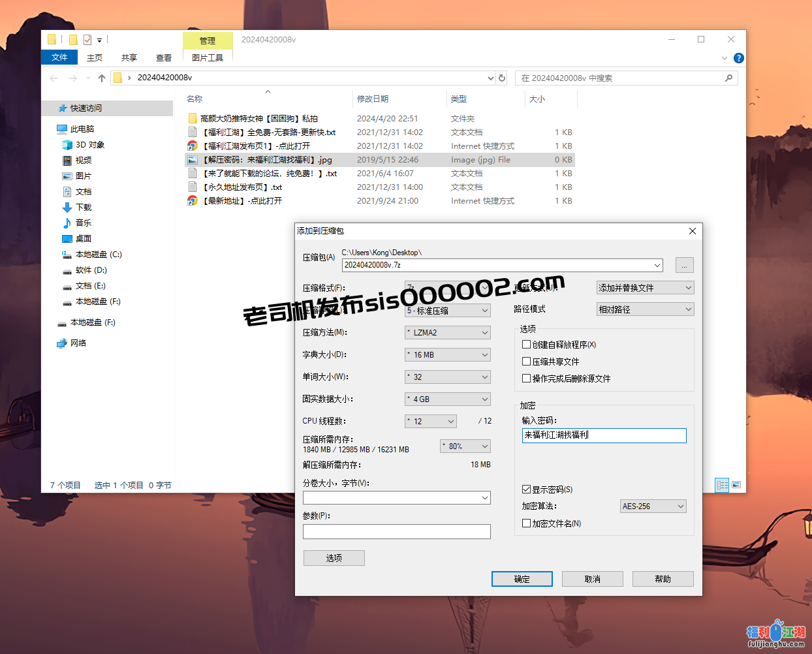Select the Downloads folder icon in sidebar

pyautogui.click(x=67, y=208)
